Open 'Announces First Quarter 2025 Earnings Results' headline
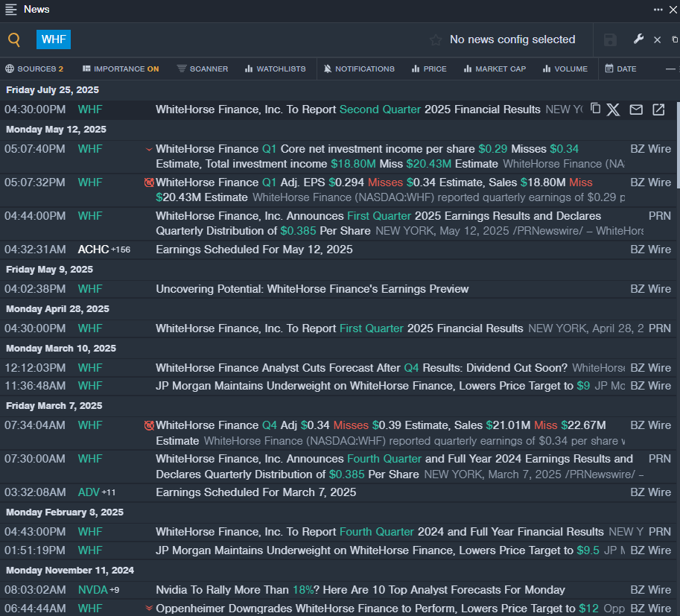680x616 pixels. pos(378,223)
